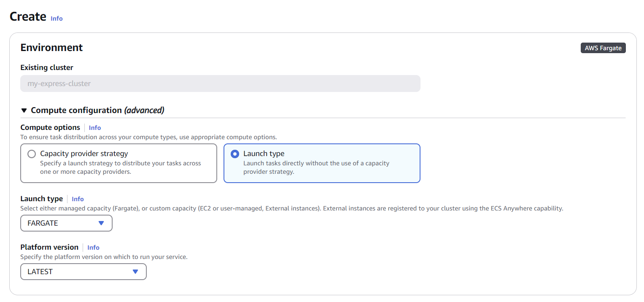644x302 pixels.
Task: Toggle the Compute configuration (advanced) heading
Action: coord(97,111)
